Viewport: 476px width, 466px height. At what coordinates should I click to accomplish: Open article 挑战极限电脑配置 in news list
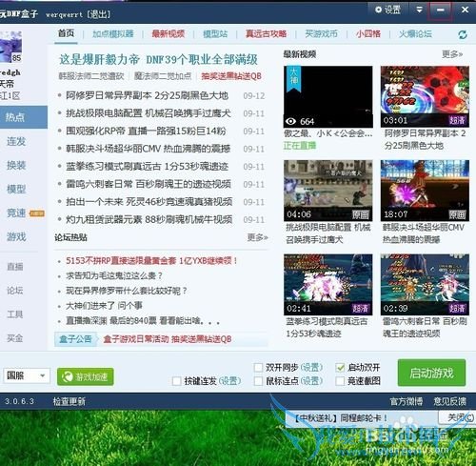click(149, 113)
